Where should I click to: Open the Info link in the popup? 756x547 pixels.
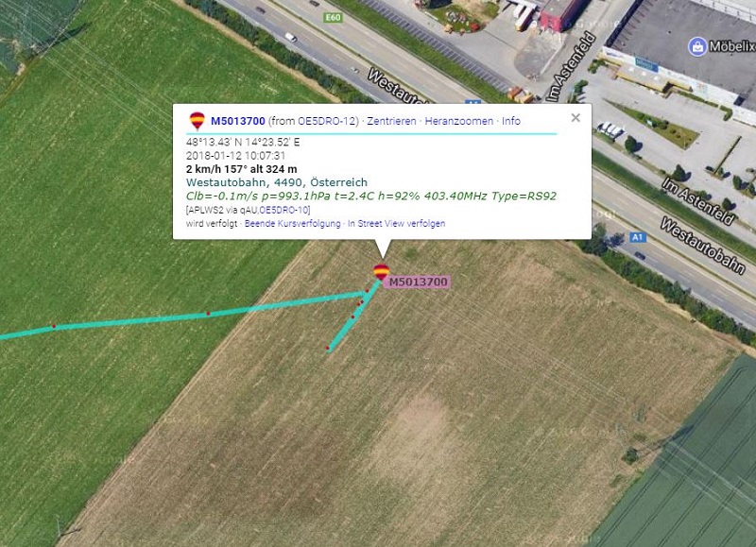(511, 121)
